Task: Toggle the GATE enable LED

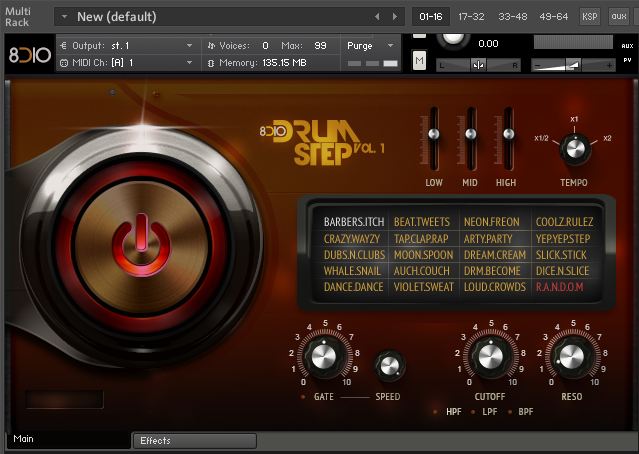Action: 303,397
